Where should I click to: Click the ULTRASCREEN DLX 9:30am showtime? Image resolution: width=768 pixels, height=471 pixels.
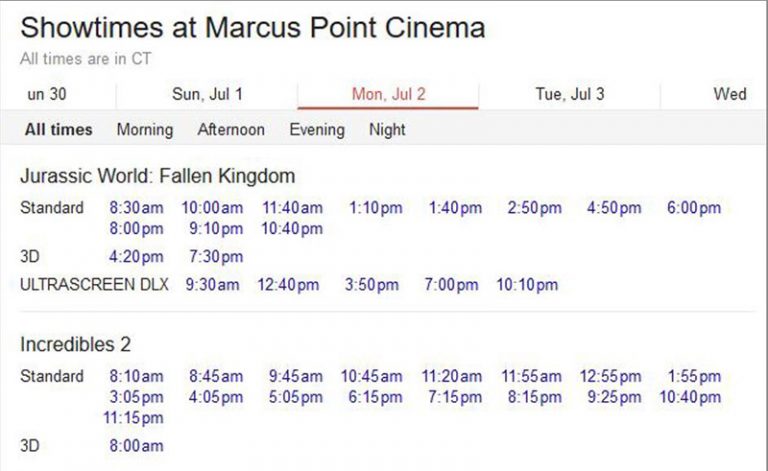[212, 285]
